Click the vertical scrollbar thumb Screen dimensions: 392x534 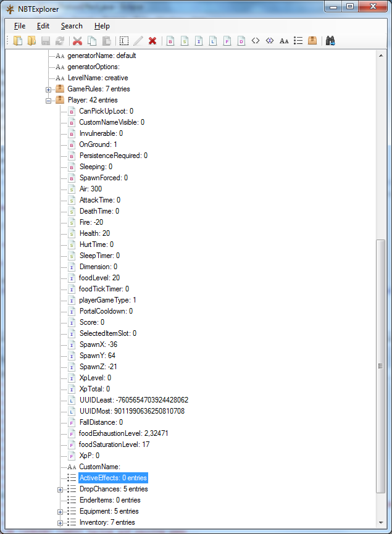click(380, 367)
